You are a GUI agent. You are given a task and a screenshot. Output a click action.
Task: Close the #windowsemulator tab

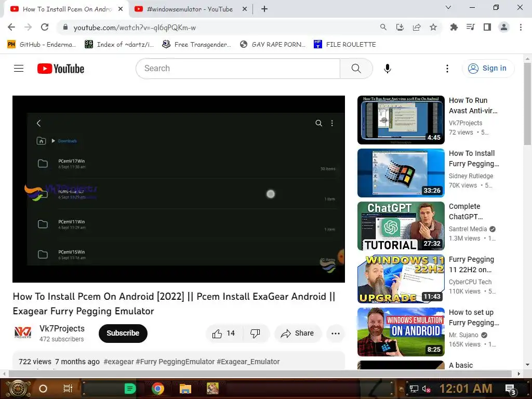(x=244, y=9)
